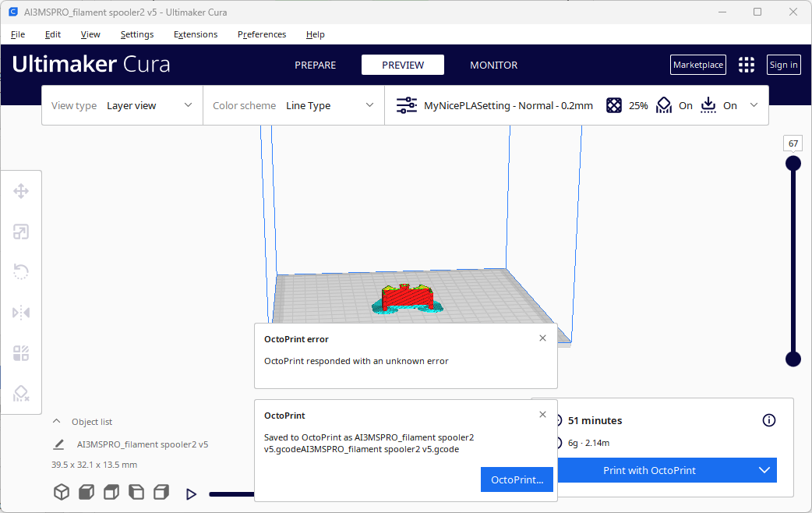Viewport: 812px width, 513px height.
Task: Open the Color scheme dropdown
Action: pyautogui.click(x=293, y=105)
